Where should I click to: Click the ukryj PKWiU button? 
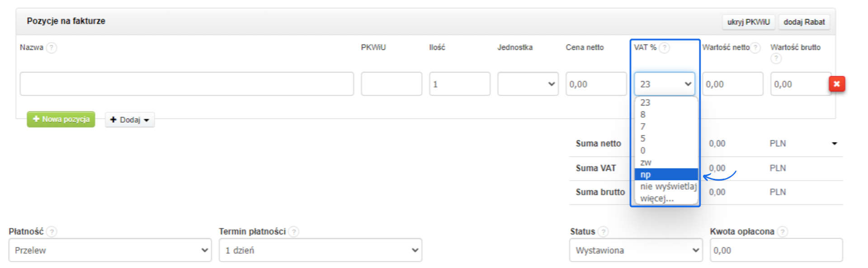[x=748, y=21]
